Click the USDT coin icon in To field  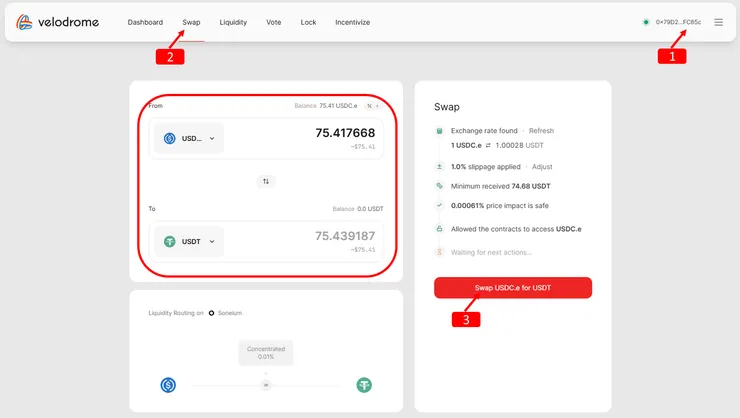coord(169,242)
